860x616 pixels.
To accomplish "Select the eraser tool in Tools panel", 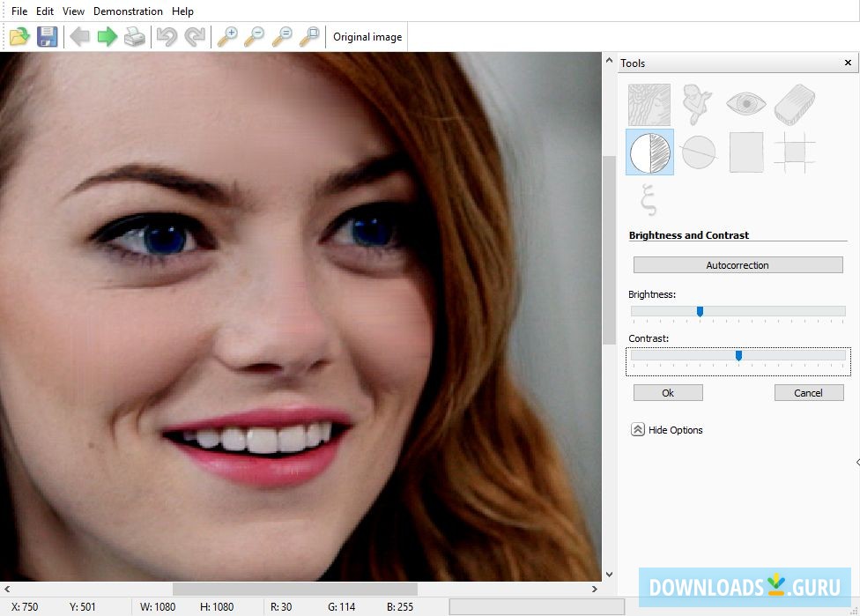I will (794, 104).
